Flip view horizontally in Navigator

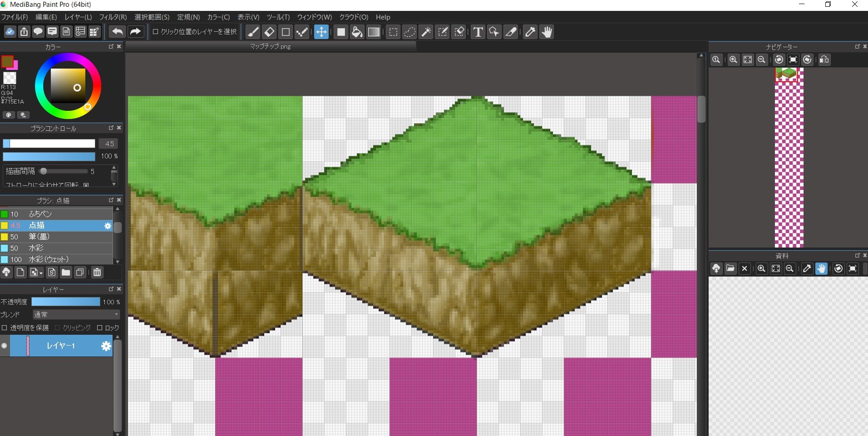[x=824, y=60]
